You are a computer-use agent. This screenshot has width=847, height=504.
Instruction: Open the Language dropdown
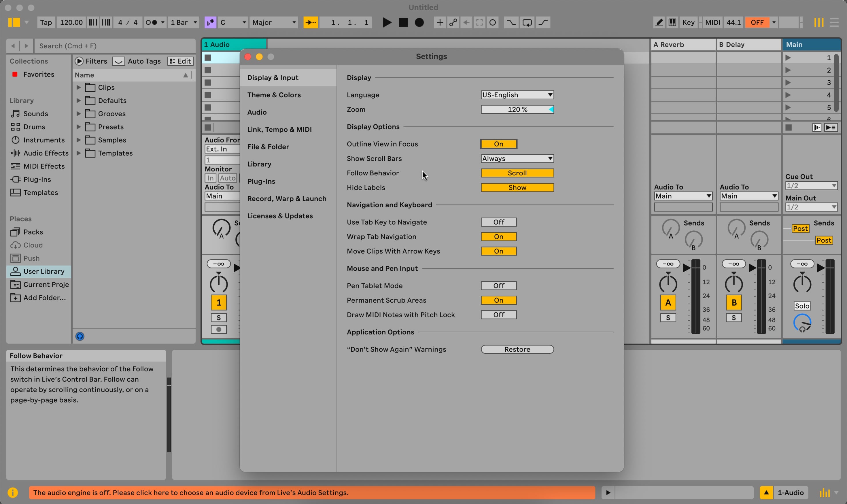point(517,95)
